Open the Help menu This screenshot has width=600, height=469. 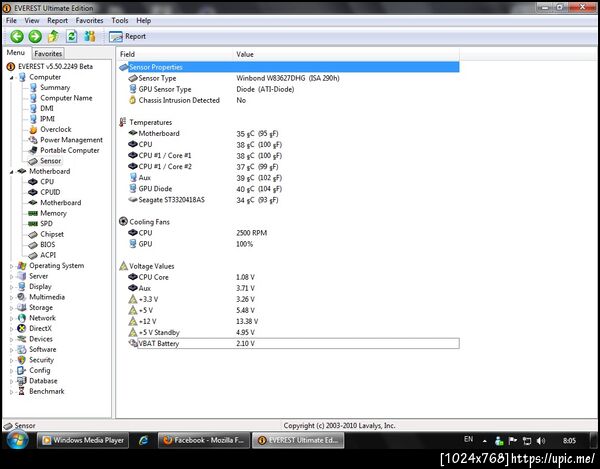[143, 21]
